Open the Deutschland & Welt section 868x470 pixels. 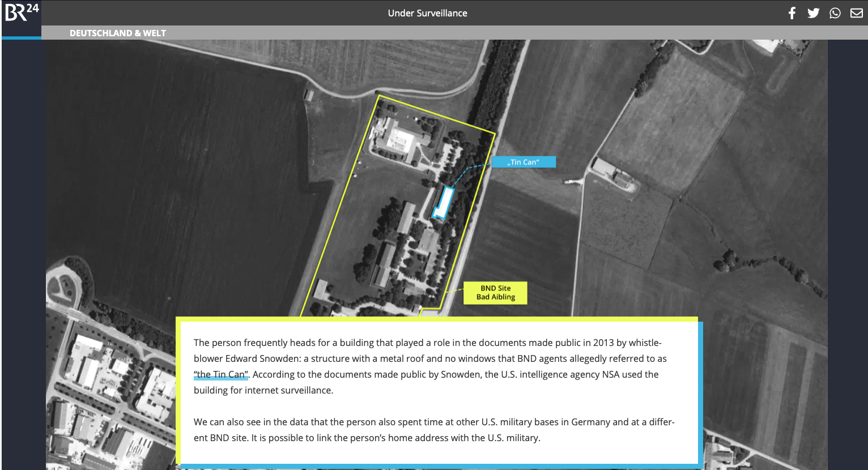point(118,33)
